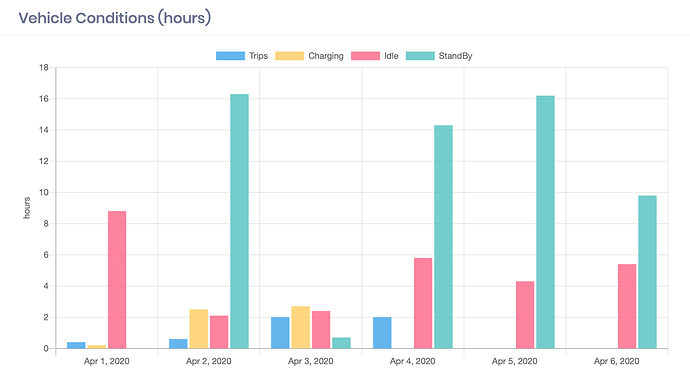Select the Apr 1, 2020 Trips bar
The image size is (690, 386).
(76, 346)
